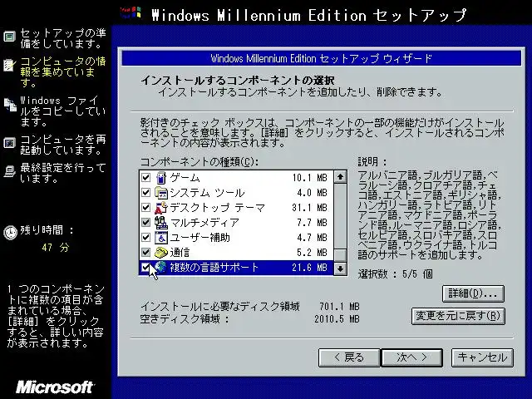Cancel setup with キャンセル button
Viewport: 532px width, 399px height.
click(482, 357)
